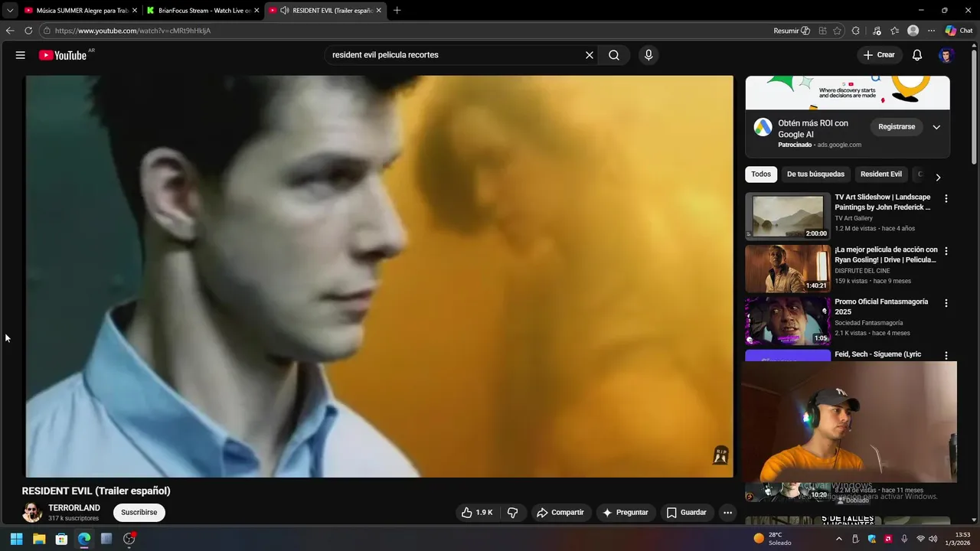Save the video with Guardar
Screen dimensions: 980x551
coord(686,513)
